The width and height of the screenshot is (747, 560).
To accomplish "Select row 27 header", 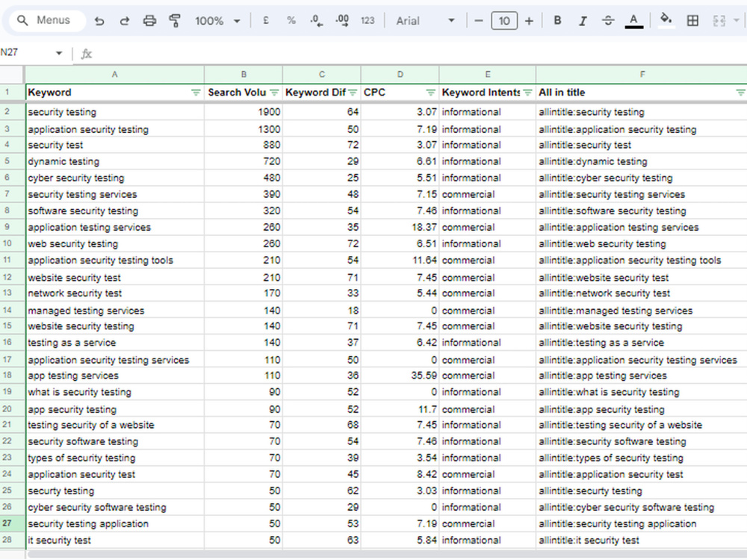I will point(12,523).
